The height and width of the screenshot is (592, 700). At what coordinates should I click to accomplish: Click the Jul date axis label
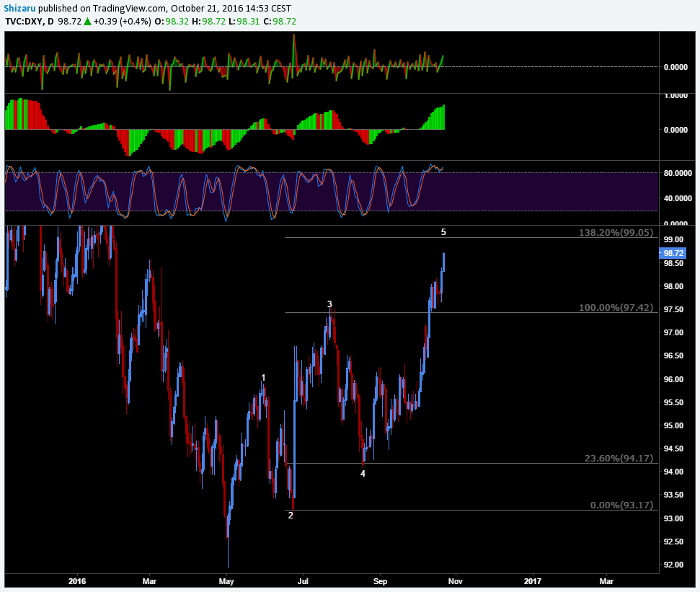tap(303, 581)
